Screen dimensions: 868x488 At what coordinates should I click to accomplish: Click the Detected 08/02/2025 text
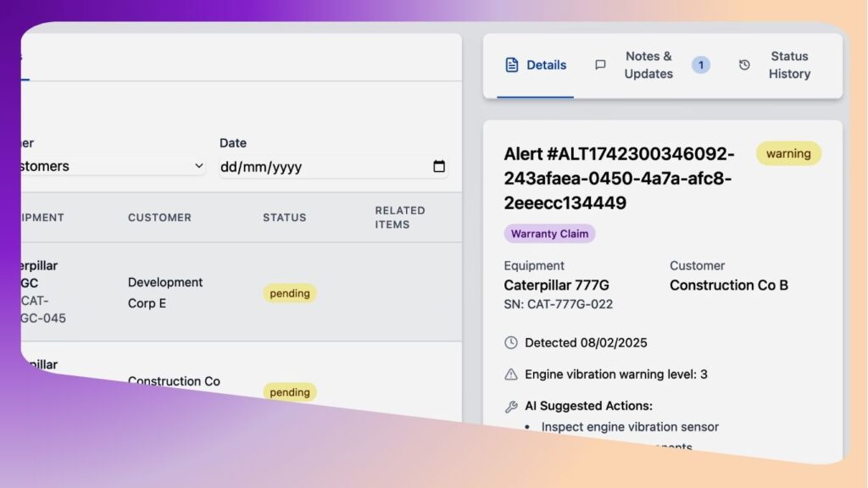(x=586, y=343)
